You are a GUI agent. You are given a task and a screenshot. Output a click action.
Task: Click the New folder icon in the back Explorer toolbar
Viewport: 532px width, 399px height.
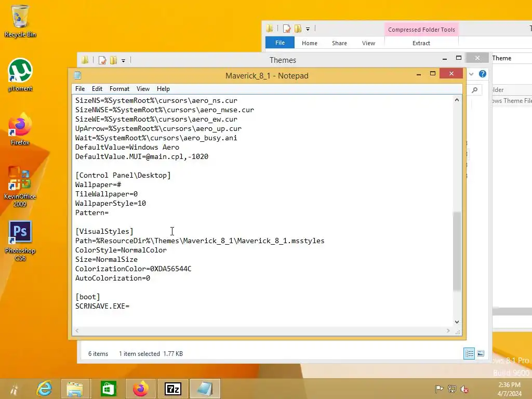point(298,29)
